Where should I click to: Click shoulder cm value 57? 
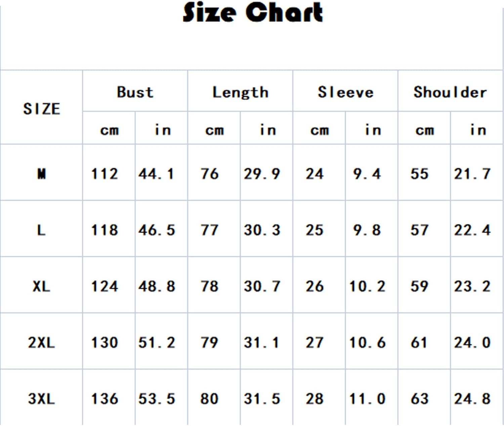419,230
